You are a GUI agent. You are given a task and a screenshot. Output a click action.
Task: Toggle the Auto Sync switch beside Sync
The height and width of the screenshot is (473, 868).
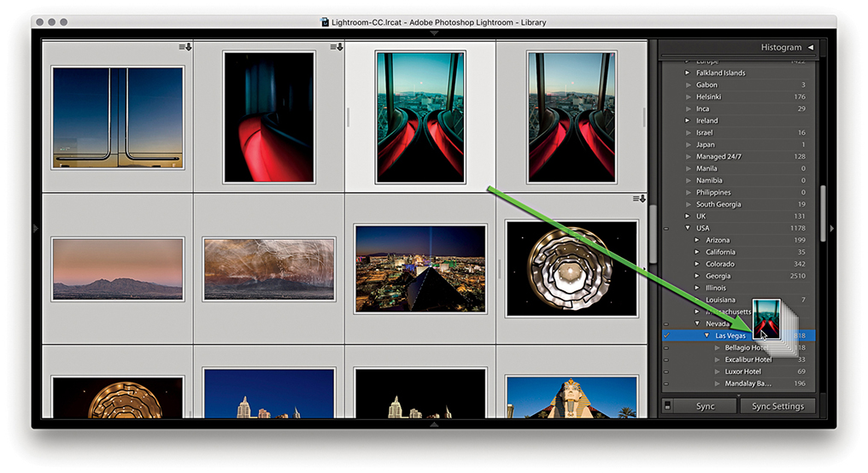coord(667,406)
